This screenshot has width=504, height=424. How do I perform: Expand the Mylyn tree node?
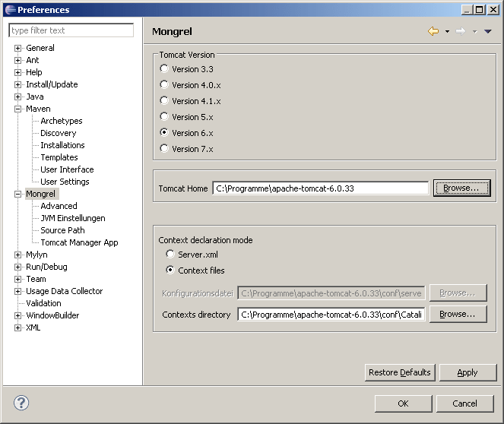[x=18, y=255]
